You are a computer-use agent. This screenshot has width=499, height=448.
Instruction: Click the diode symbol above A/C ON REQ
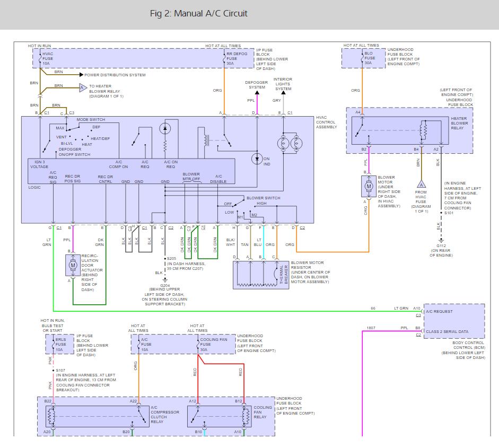click(165, 128)
